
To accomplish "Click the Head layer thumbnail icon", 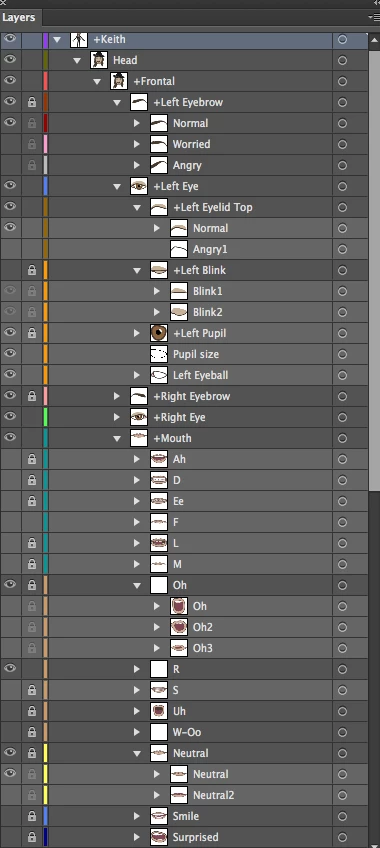I will [99, 60].
